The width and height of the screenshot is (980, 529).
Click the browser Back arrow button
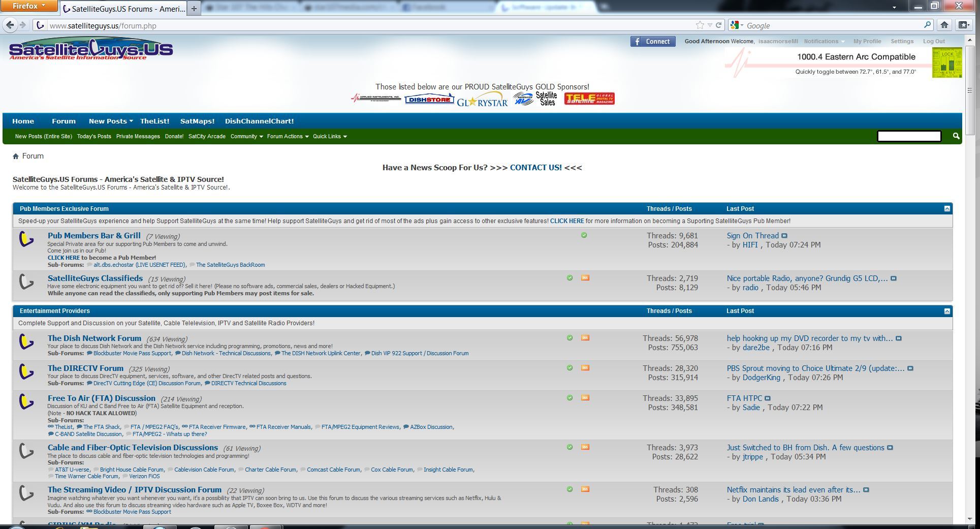11,25
